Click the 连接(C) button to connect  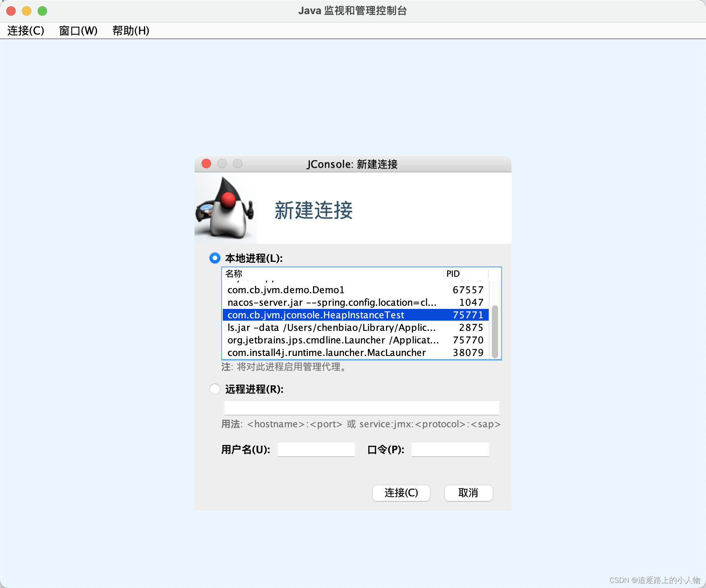401,493
